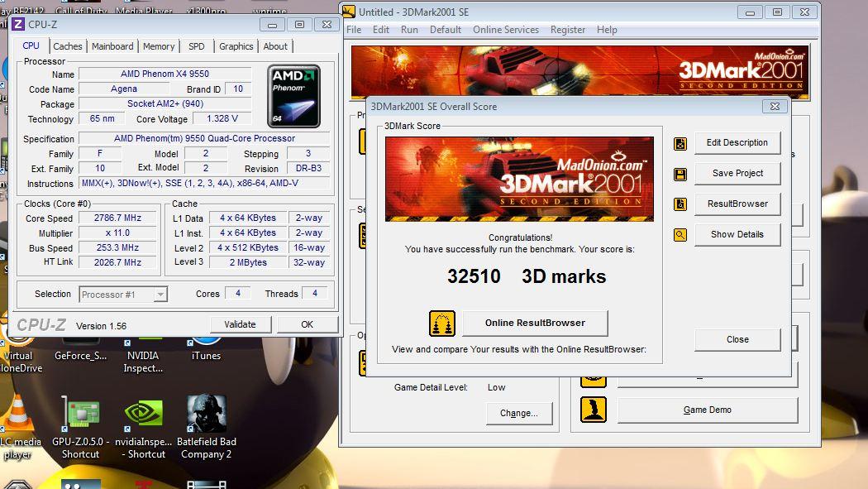
Task: Open Battlefield Bad Company 2 icon
Action: point(207,413)
